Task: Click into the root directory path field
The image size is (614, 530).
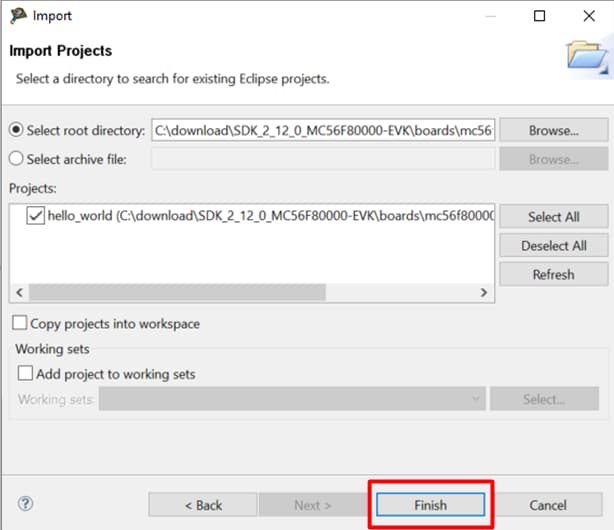Action: click(x=322, y=130)
